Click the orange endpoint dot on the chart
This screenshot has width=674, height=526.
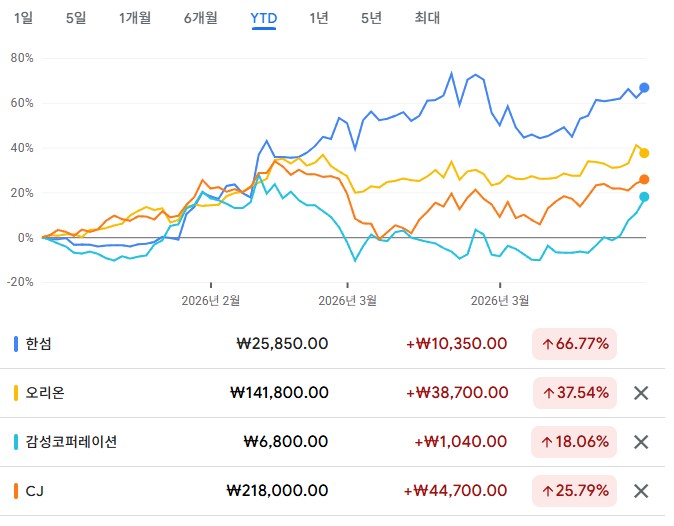pyautogui.click(x=644, y=180)
